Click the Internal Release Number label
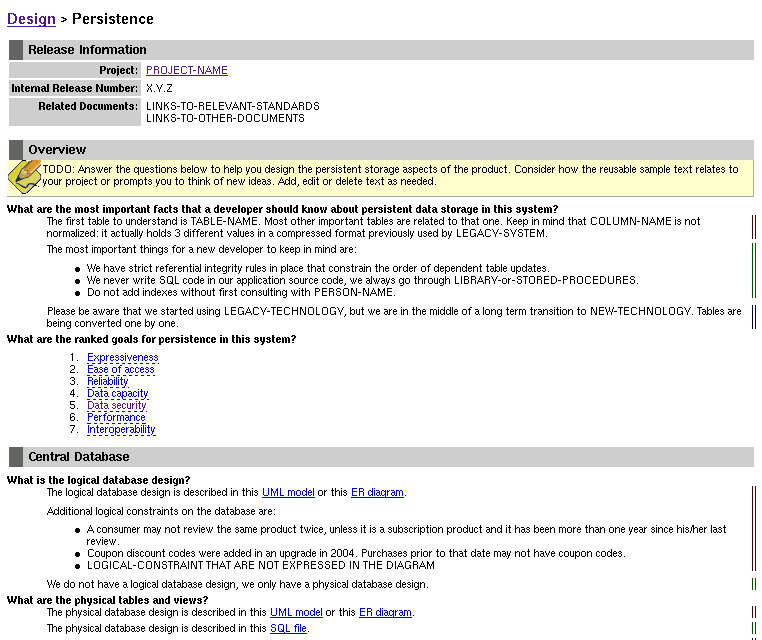Screen dimensions: 762x640 tap(75, 88)
